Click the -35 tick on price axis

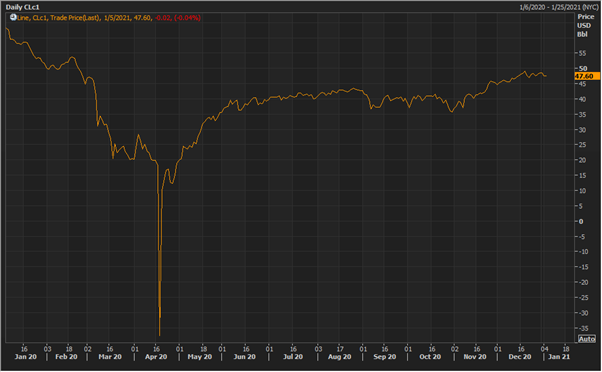(x=584, y=328)
